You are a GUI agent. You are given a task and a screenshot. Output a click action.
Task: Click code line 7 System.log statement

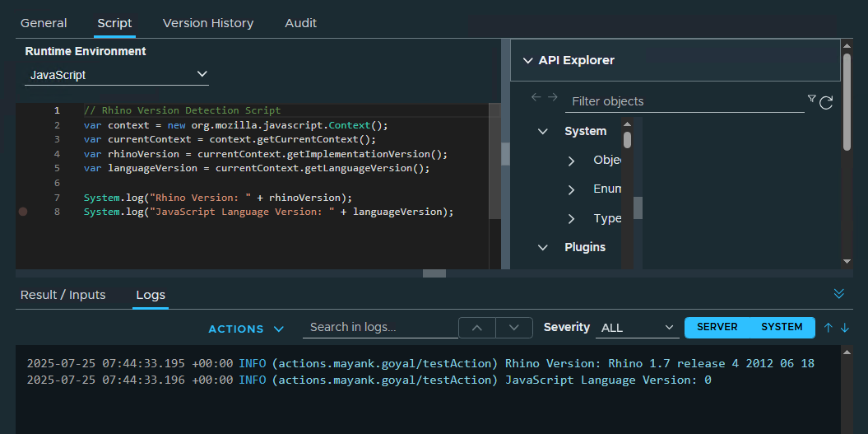click(217, 198)
